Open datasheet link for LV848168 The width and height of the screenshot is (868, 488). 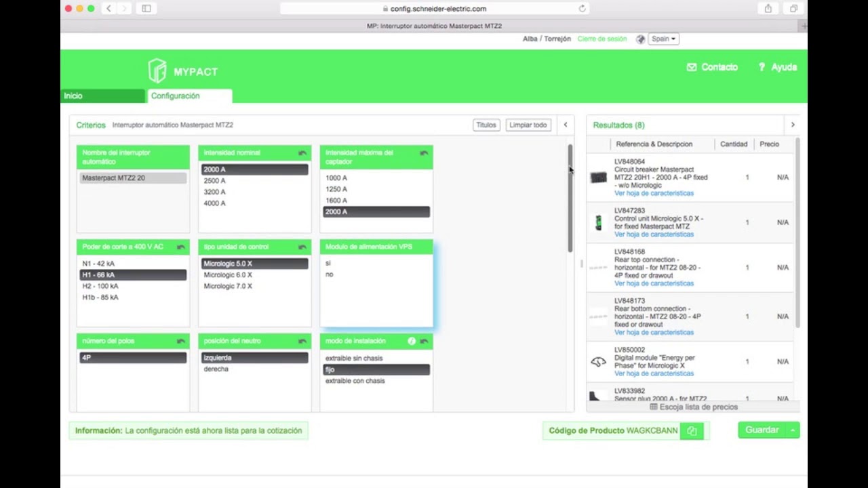click(654, 283)
